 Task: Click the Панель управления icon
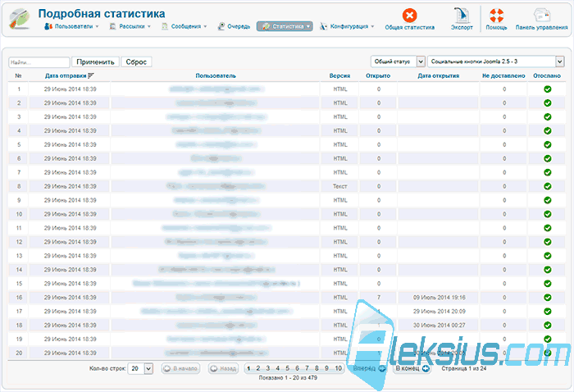(x=541, y=16)
